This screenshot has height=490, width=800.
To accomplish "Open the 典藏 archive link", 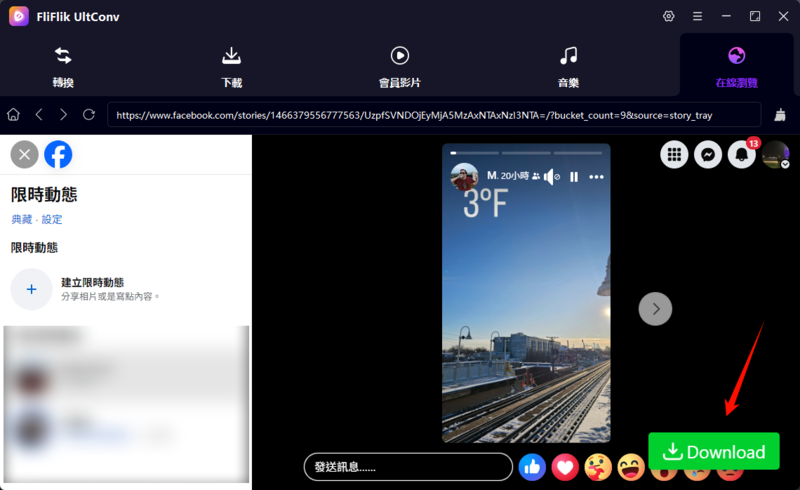I will 21,219.
